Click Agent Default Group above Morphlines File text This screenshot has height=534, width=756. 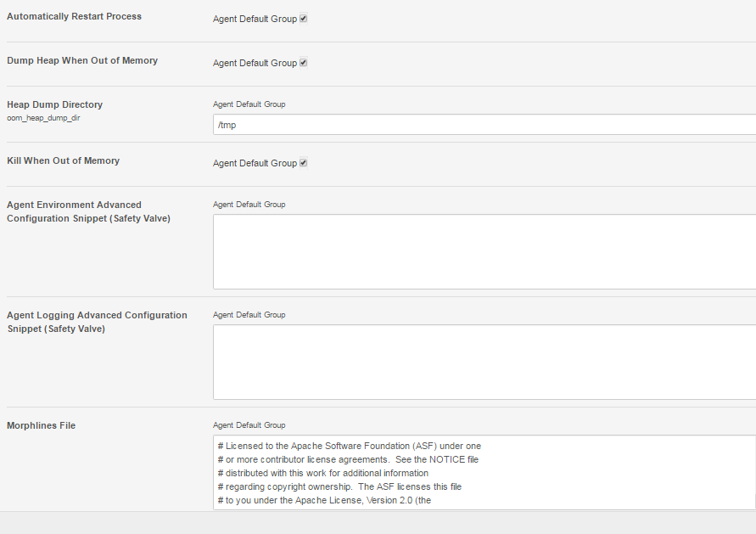click(x=249, y=425)
